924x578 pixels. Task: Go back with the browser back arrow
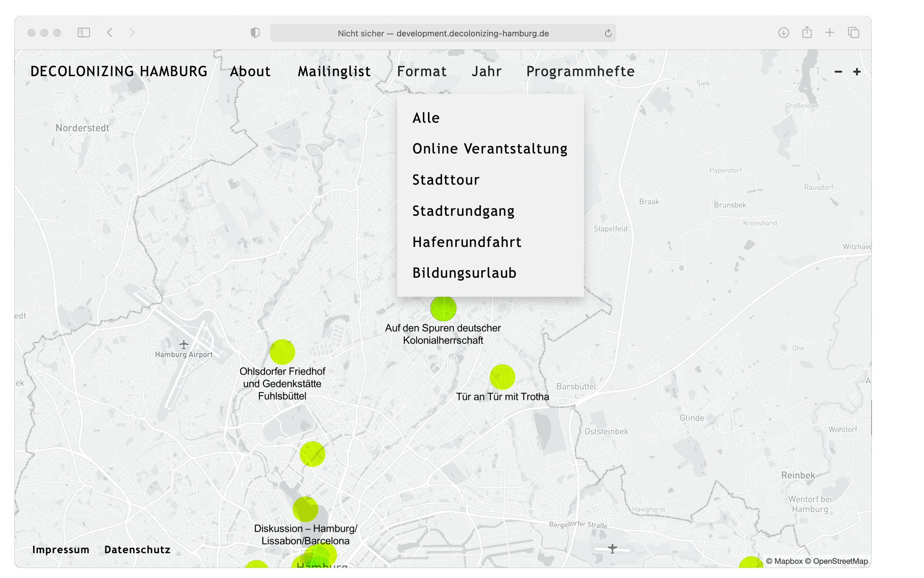click(110, 33)
